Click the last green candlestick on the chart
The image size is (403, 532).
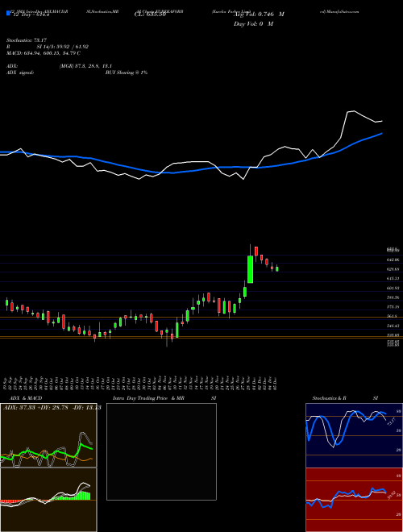276,268
